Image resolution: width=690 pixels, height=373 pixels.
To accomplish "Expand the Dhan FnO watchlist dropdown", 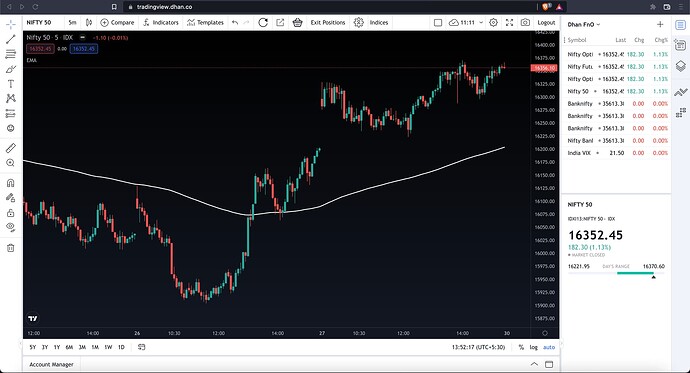I will click(x=584, y=25).
